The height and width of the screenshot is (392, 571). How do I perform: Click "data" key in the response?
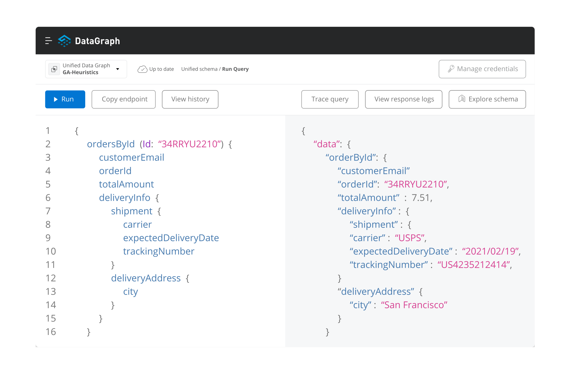coord(327,144)
